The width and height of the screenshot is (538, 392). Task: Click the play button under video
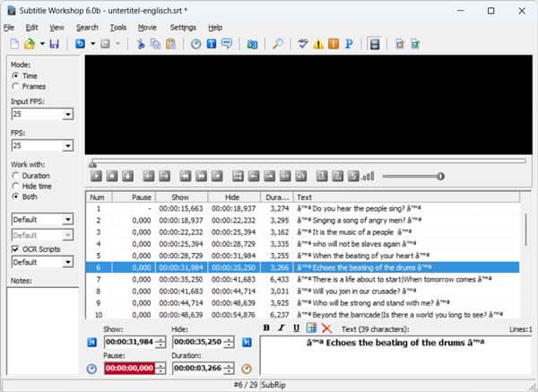pyautogui.click(x=97, y=176)
